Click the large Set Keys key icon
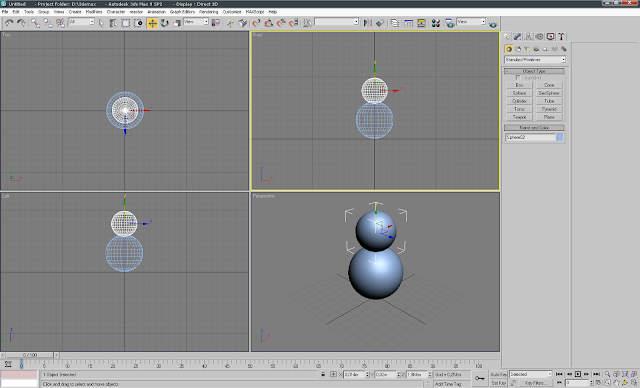The width and height of the screenshot is (640, 388). point(480,378)
